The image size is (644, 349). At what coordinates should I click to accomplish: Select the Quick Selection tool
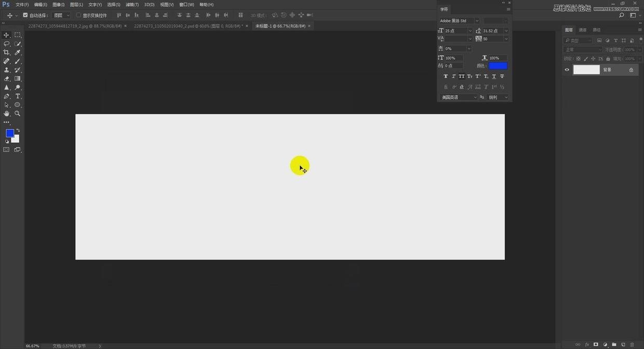[x=18, y=44]
